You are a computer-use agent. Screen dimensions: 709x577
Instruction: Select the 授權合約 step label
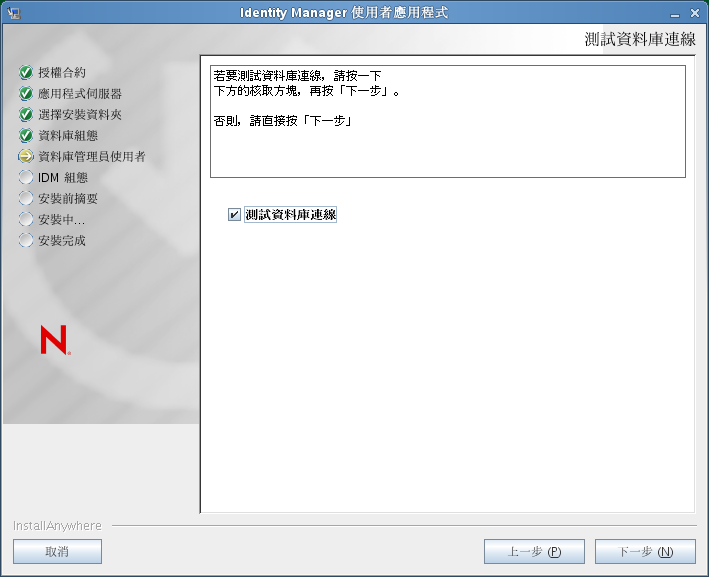point(62,72)
